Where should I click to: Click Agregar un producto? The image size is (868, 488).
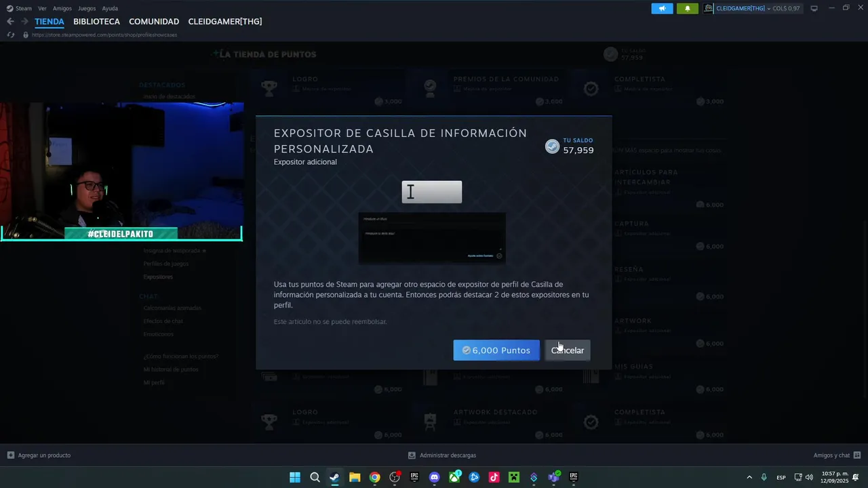point(39,455)
